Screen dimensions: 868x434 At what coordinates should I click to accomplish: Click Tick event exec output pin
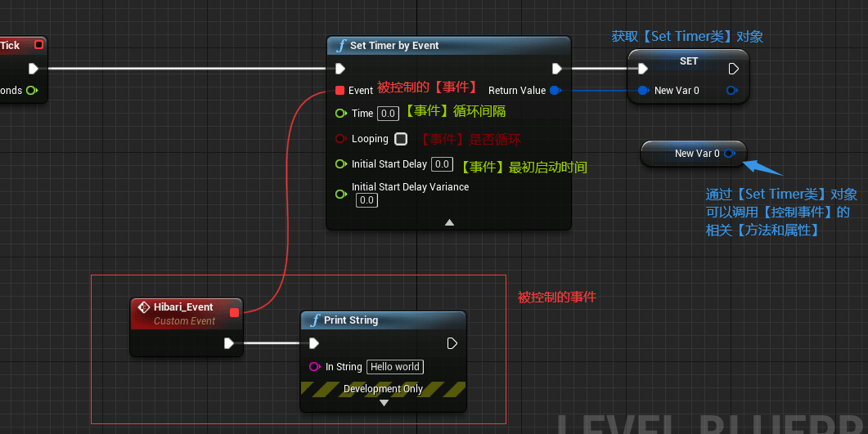pyautogui.click(x=34, y=69)
